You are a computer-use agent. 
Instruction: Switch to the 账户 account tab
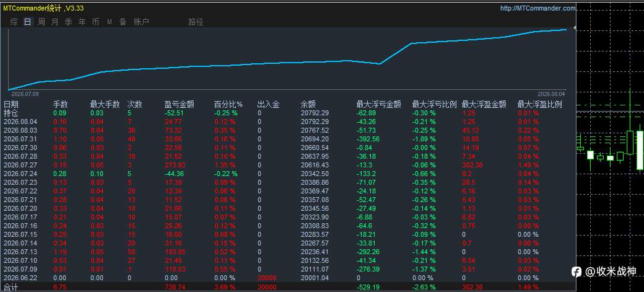point(141,22)
